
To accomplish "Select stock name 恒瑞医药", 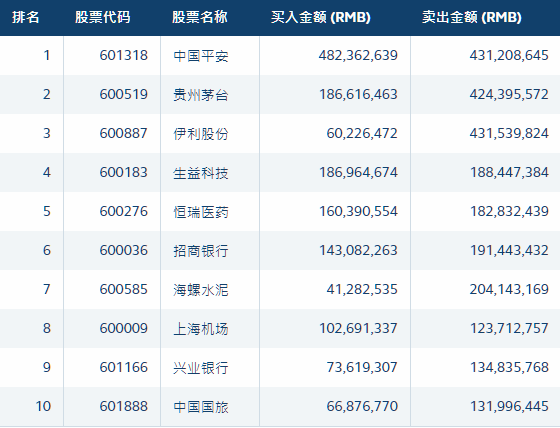I will tap(201, 212).
